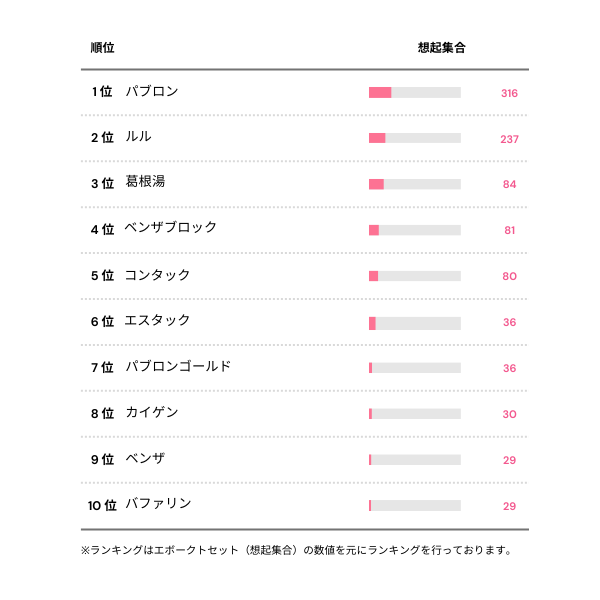
Task: Click the パブロン brand name
Action: tap(152, 92)
